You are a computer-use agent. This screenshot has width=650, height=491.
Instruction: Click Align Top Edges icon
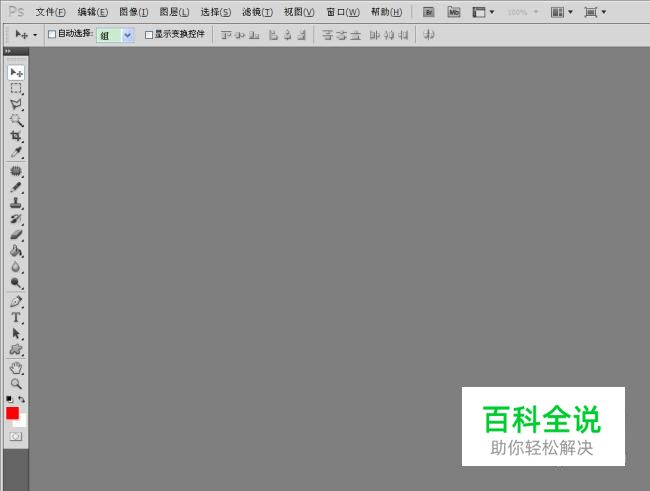tap(226, 35)
